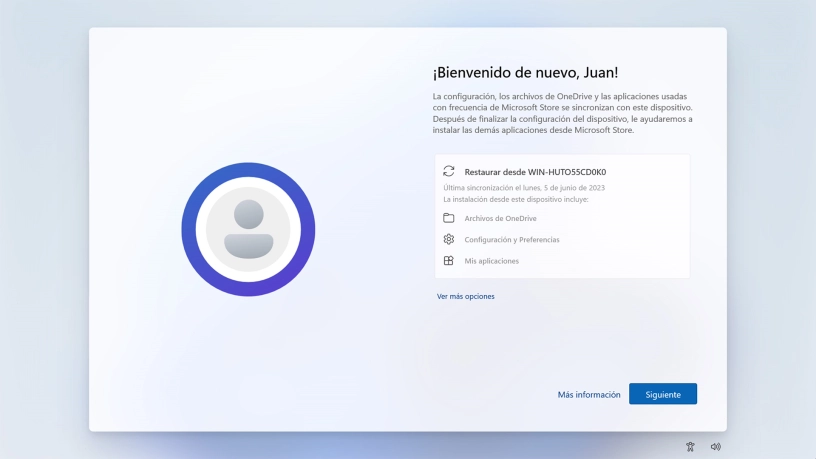Image resolution: width=816 pixels, height=459 pixels.
Task: Select Restaurar desde WIN-HUTO55CD0K0 card title
Action: (x=535, y=172)
